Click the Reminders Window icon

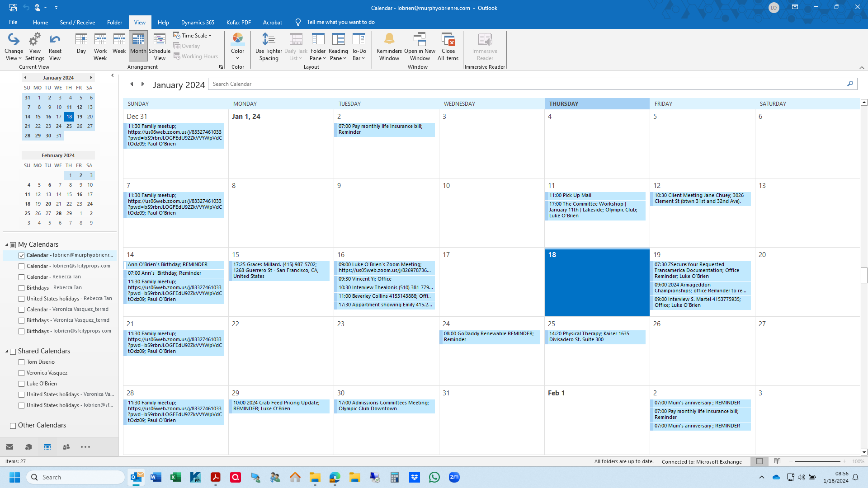389,46
